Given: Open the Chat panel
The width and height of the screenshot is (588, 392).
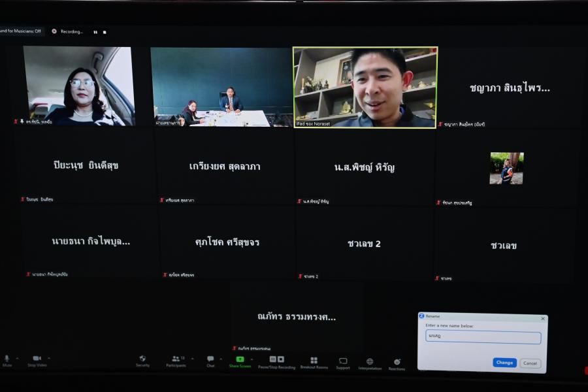Looking at the screenshot, I should (x=210, y=359).
